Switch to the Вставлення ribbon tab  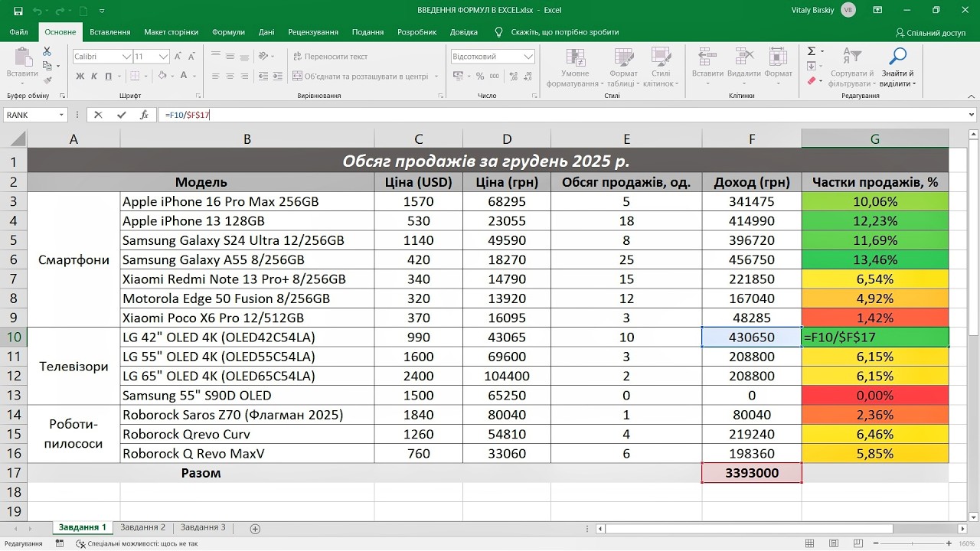point(109,32)
